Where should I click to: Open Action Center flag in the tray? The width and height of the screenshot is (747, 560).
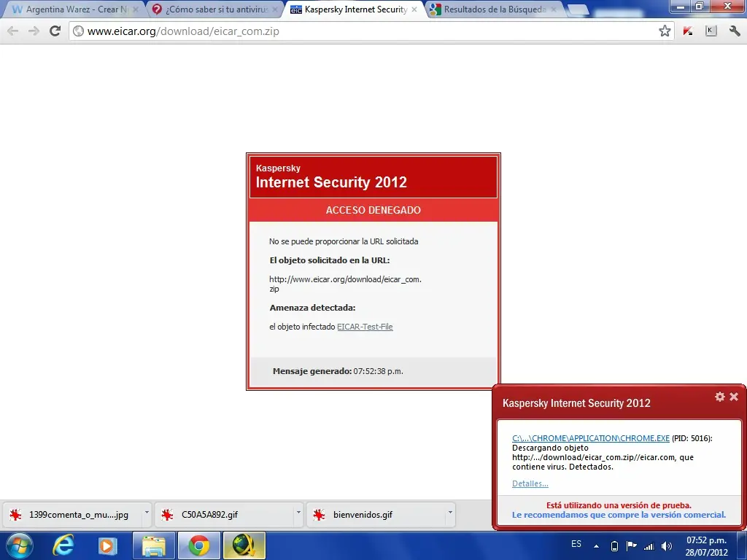click(x=632, y=545)
